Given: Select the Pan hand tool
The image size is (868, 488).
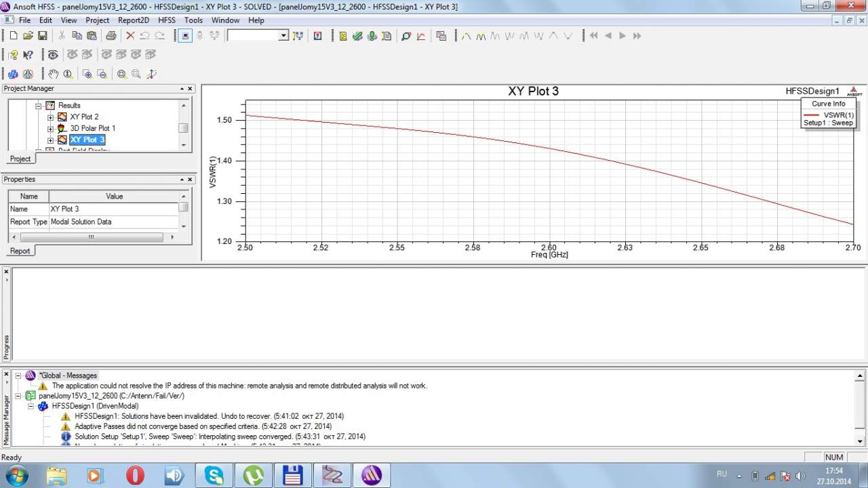Looking at the screenshot, I should pos(53,74).
